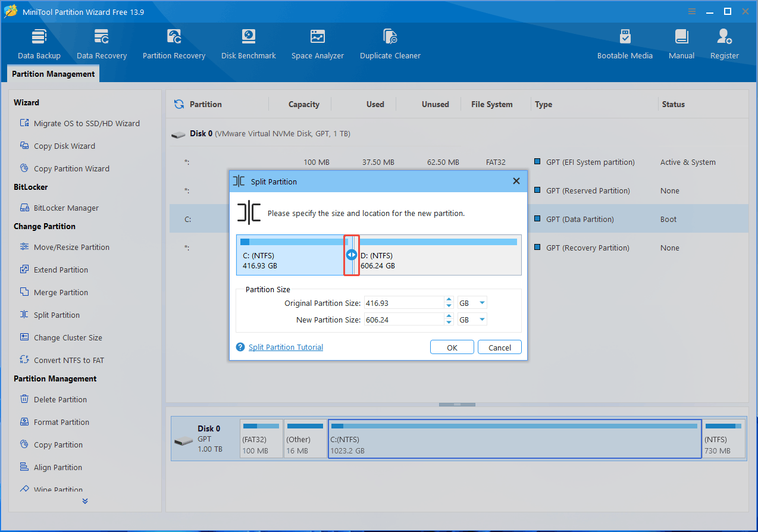Viewport: 758px width, 532px height.
Task: Decrease Original Partition Size value
Action: (x=449, y=306)
